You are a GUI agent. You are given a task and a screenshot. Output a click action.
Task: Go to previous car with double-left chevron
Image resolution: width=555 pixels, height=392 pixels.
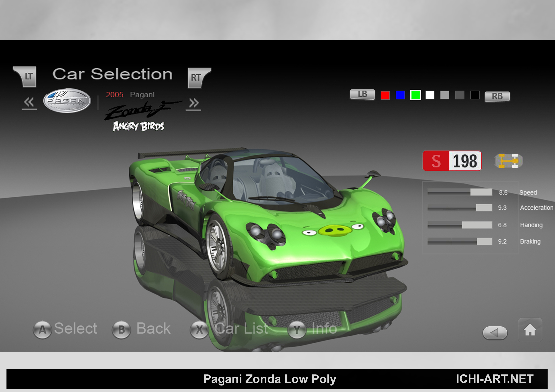coord(29,102)
